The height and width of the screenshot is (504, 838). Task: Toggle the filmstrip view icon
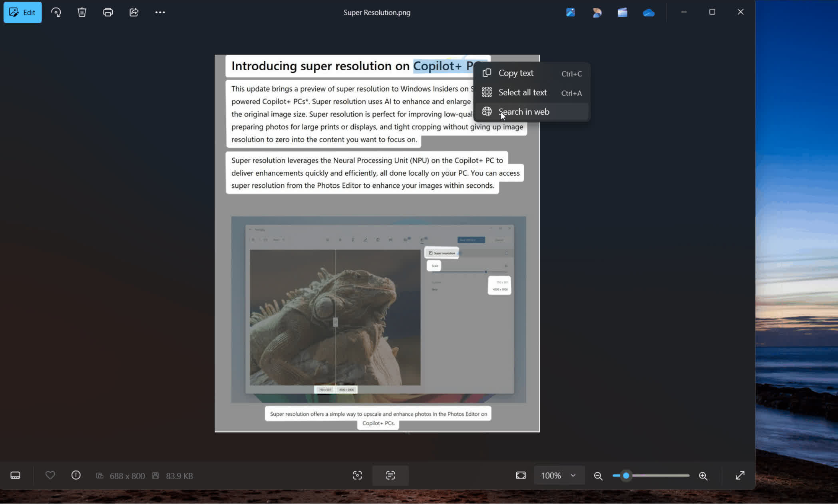15,475
